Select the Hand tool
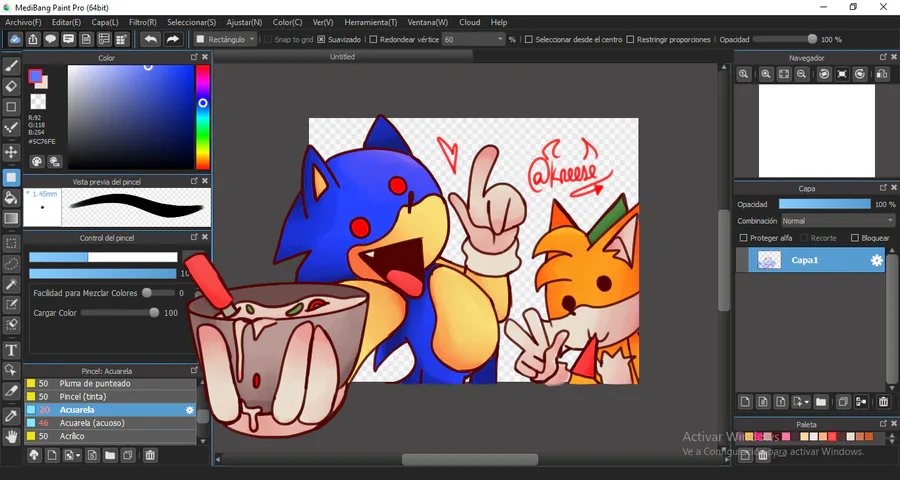The height and width of the screenshot is (480, 900). coord(11,436)
